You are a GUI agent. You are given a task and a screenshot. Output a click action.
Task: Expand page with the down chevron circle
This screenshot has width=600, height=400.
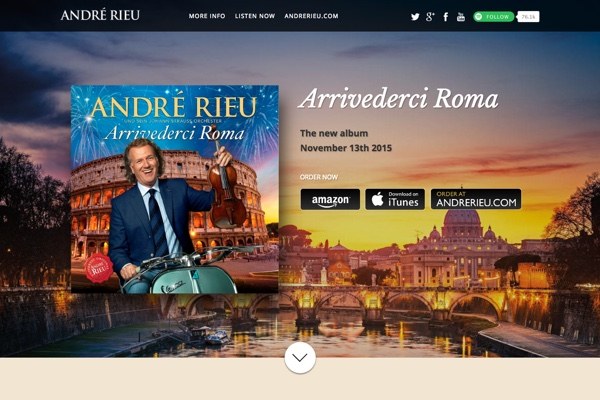click(x=300, y=358)
